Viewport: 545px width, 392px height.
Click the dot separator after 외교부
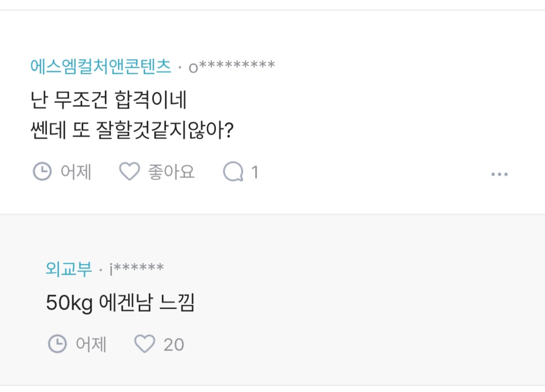pyautogui.click(x=101, y=270)
